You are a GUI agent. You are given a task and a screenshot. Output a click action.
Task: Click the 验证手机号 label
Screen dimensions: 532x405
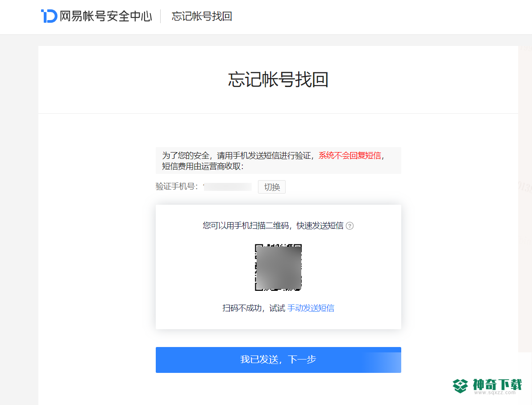coord(176,186)
